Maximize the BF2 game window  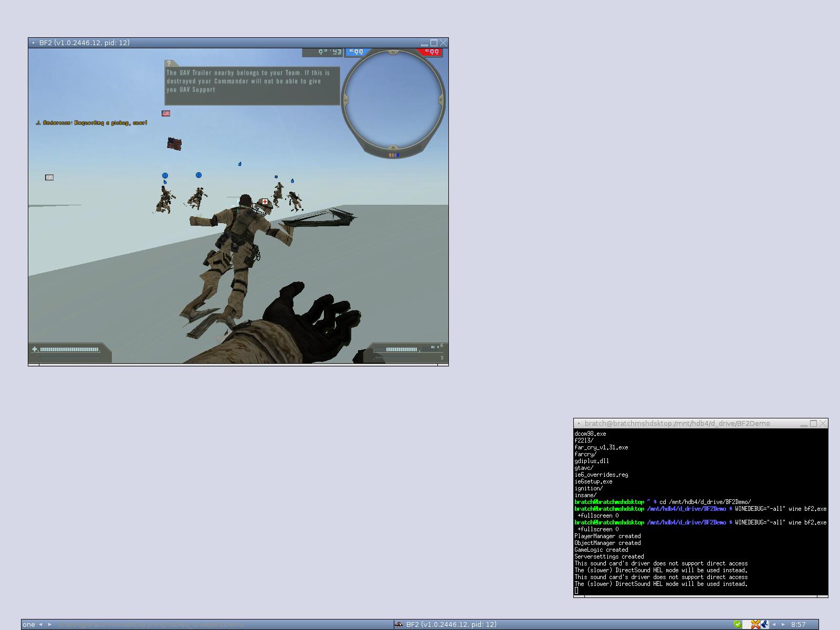pyautogui.click(x=434, y=43)
